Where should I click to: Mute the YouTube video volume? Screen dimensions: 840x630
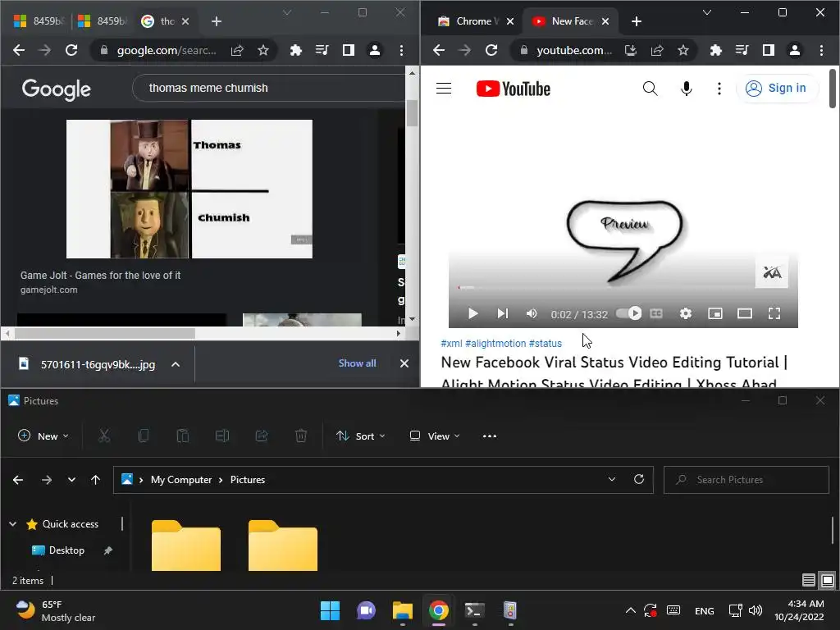coord(532,313)
